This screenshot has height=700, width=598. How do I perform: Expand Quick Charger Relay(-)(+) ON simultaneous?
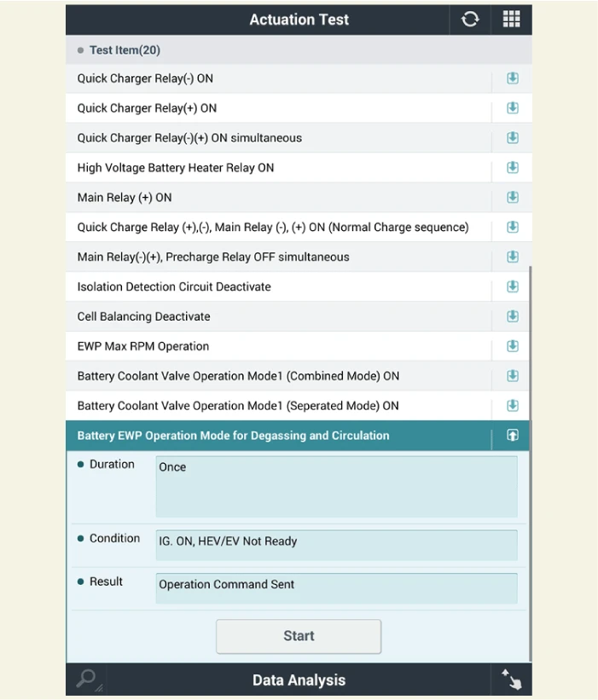click(513, 137)
